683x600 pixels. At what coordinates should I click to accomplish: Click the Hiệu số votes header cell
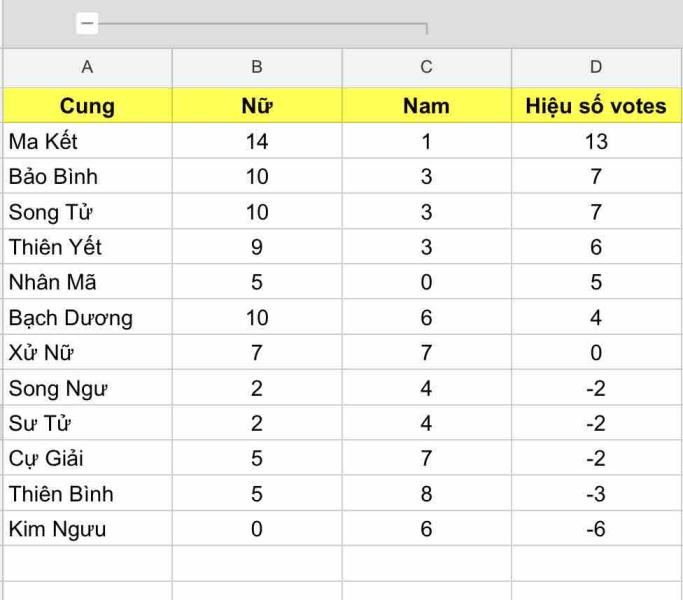596,106
